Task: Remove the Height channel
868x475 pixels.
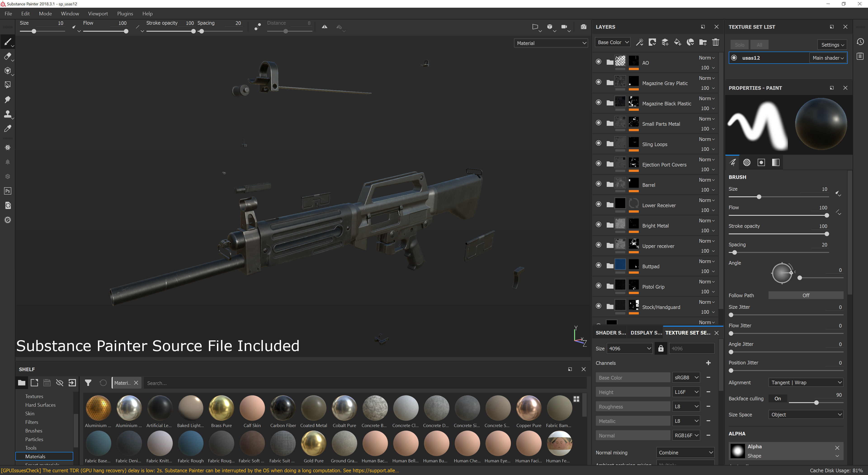Action: pos(708,392)
